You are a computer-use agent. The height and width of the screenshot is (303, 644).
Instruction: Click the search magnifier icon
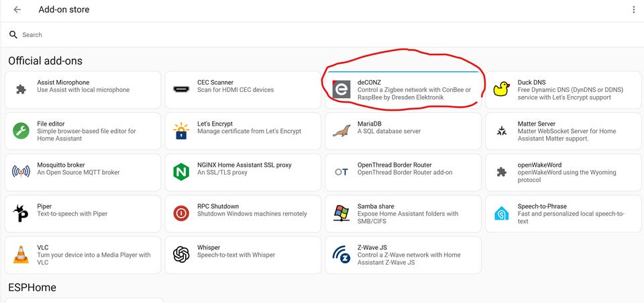click(x=13, y=35)
